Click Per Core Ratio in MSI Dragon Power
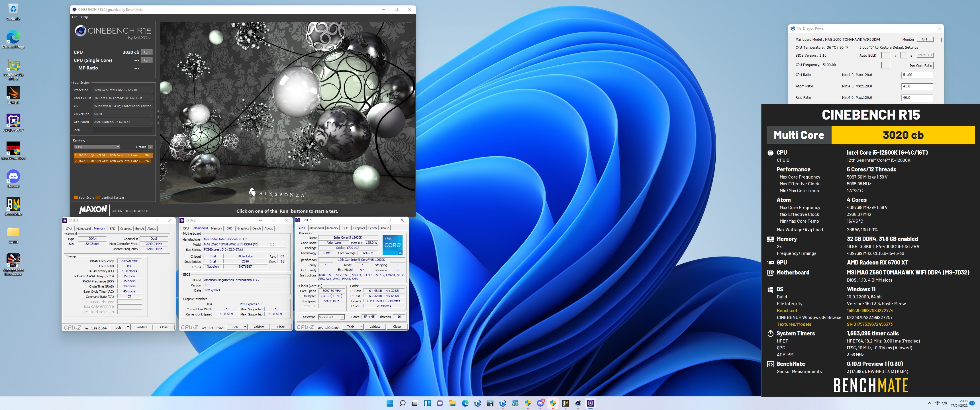Viewport: 980px width, 410px height. click(921, 65)
